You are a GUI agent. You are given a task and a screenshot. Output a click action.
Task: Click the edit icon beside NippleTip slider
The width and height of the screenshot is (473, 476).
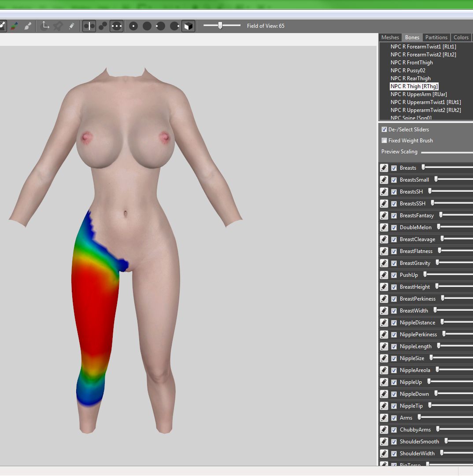click(384, 406)
